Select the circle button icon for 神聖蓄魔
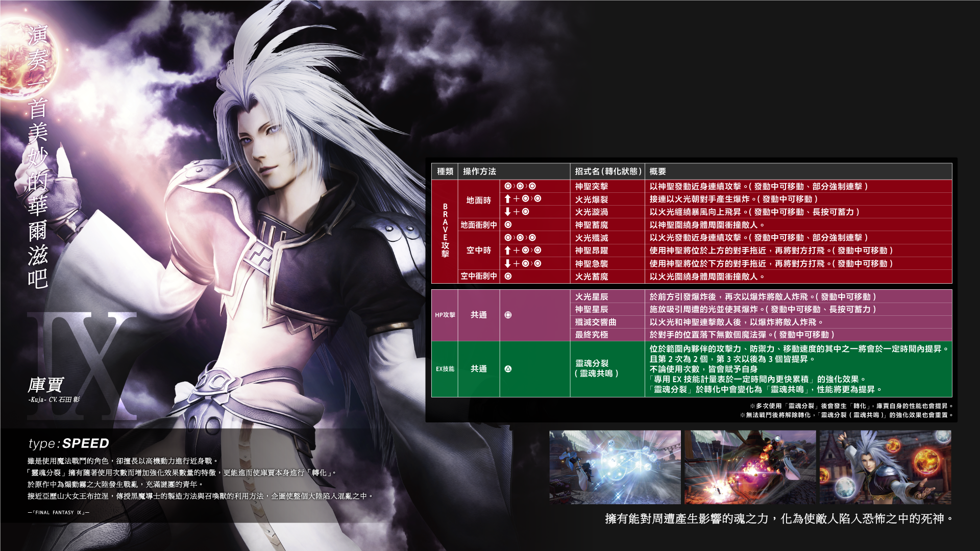The image size is (980, 551). tap(508, 224)
